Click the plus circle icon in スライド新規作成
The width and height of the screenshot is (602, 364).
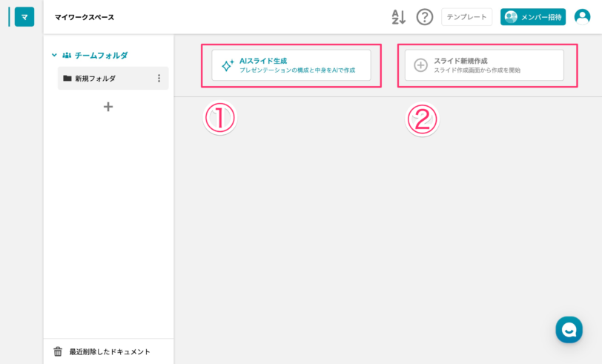tap(420, 65)
